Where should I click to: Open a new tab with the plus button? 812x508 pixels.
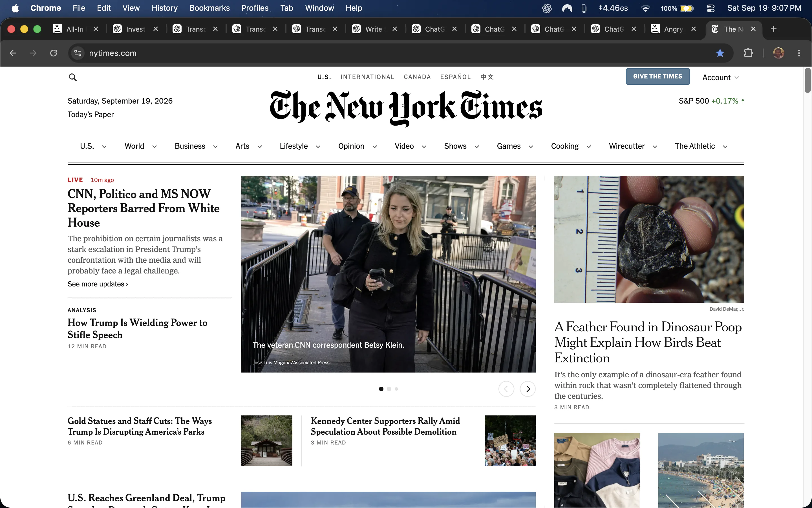point(774,29)
